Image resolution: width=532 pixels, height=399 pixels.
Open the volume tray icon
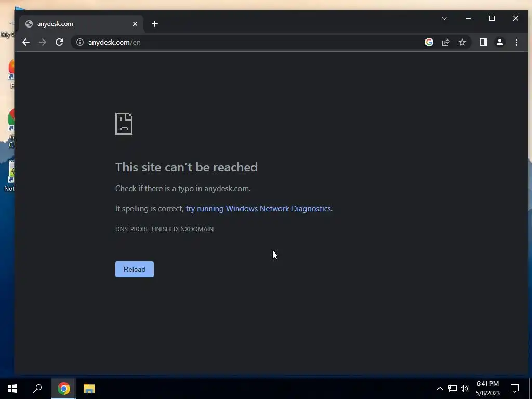(464, 389)
